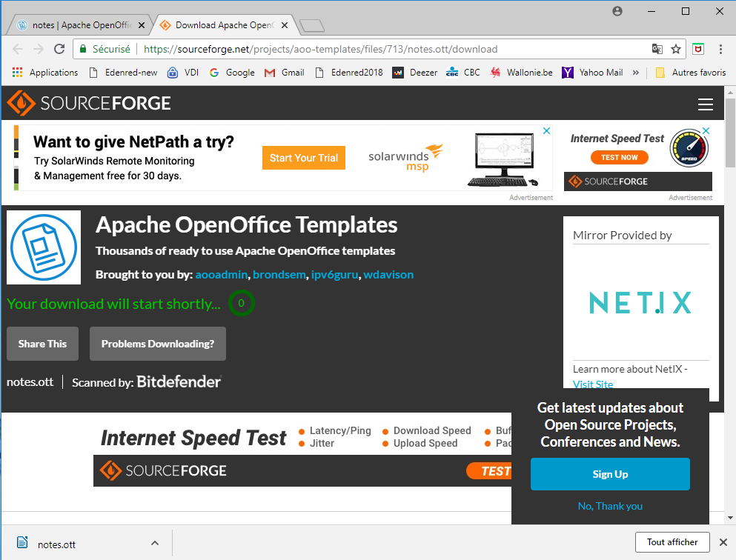Open the red shield extension icon
The height and width of the screenshot is (560, 736).
click(x=698, y=49)
